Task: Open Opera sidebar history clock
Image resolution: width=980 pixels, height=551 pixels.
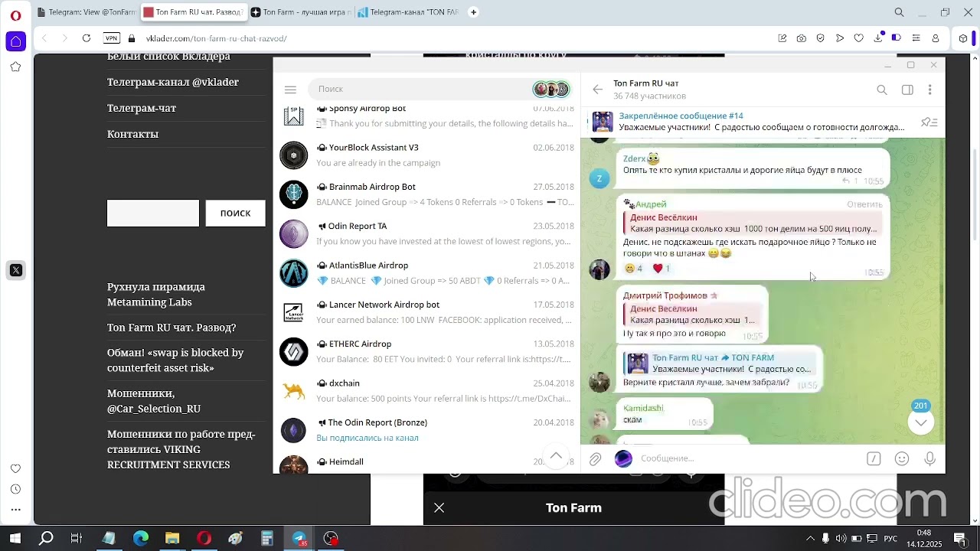Action: 15,489
